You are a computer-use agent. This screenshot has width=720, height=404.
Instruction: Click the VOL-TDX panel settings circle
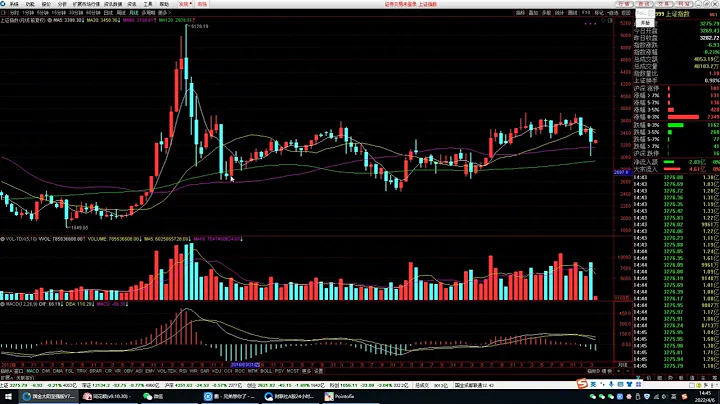click(2, 239)
